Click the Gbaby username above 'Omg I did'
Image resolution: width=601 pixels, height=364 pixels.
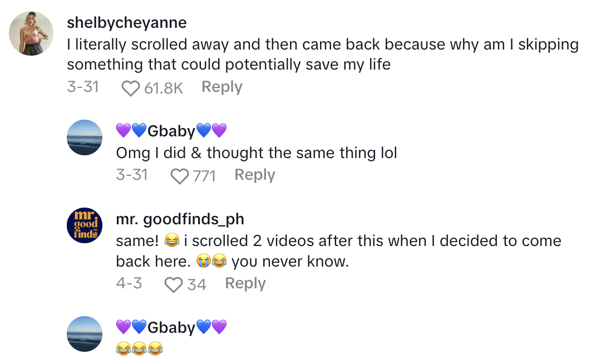click(x=171, y=131)
